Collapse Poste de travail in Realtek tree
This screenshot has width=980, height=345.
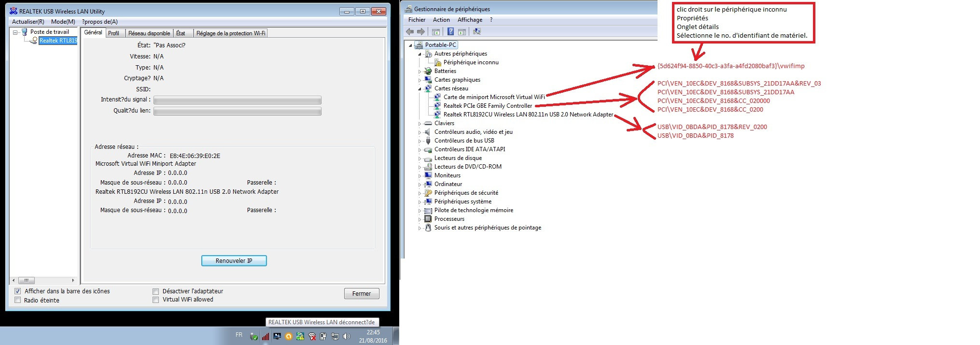click(x=15, y=32)
